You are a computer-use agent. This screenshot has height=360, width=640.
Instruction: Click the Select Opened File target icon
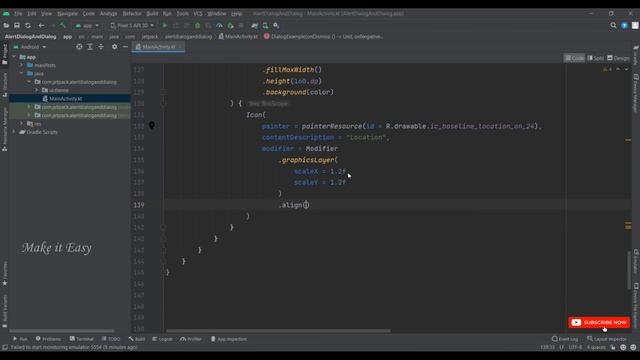pos(79,47)
